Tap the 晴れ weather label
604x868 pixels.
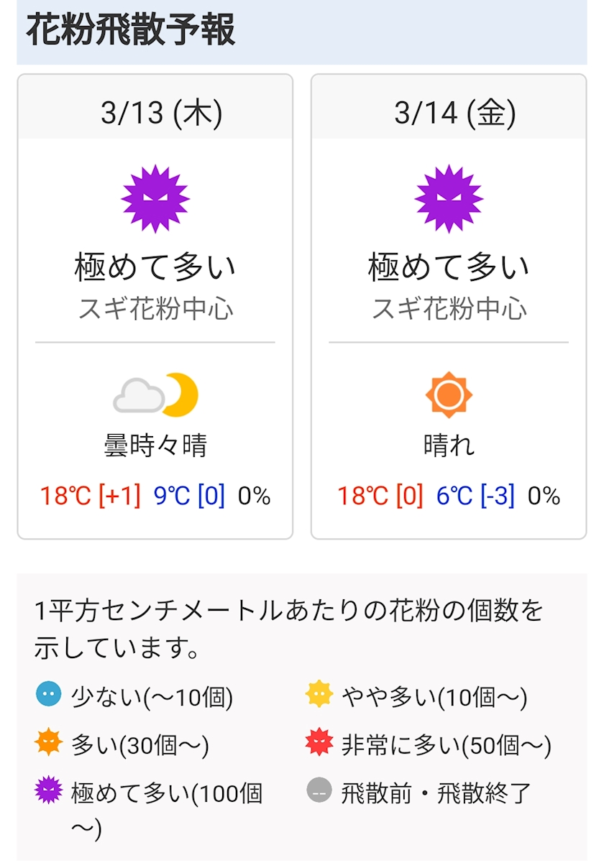click(449, 446)
